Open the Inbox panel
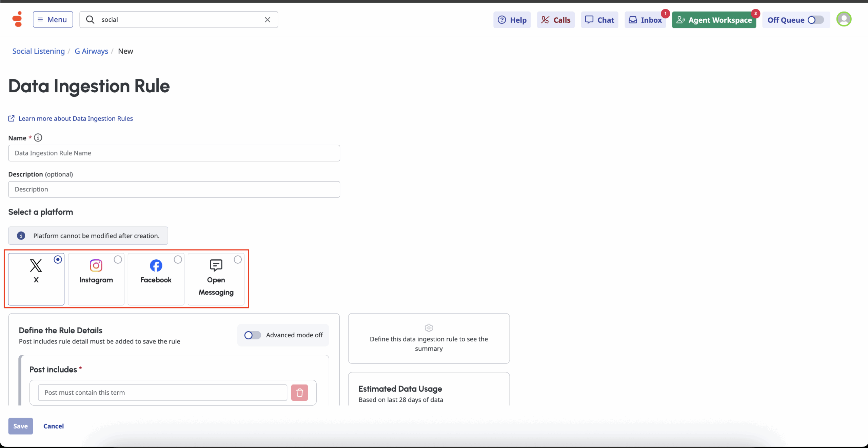Screen dimensions: 868x448 [645, 20]
